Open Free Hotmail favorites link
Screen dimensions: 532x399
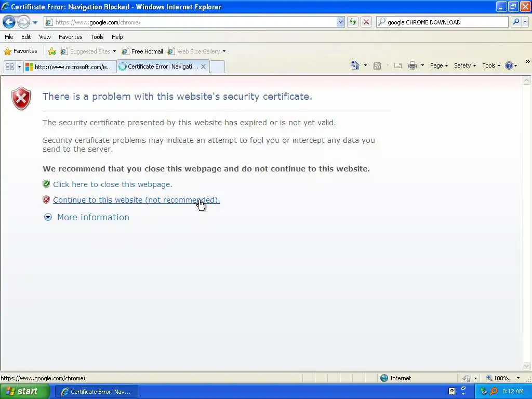[142, 51]
